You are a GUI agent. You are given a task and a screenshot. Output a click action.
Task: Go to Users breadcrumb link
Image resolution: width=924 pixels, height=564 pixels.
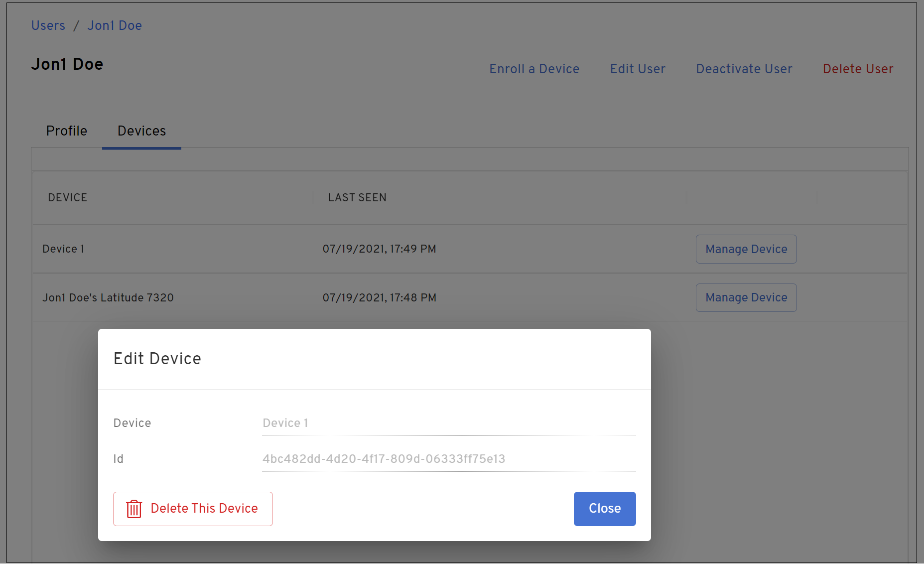[48, 25]
